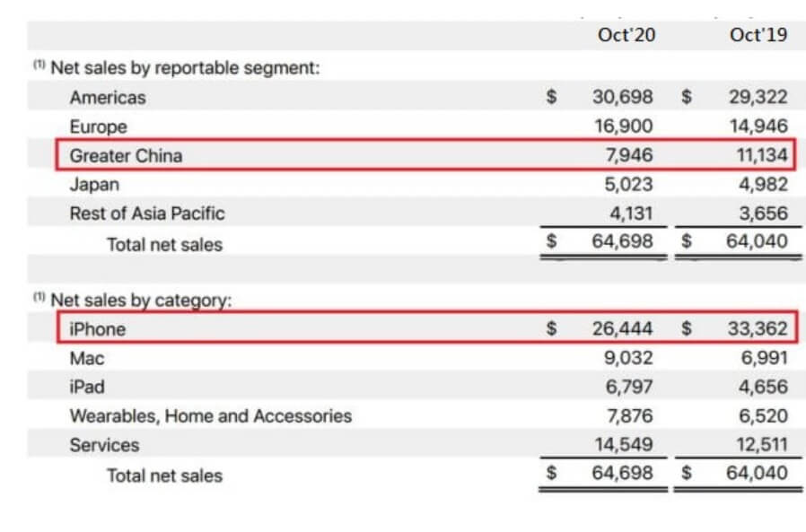806x532 pixels.
Task: Click Wearables, Home and Accessories label
Action: pyautogui.click(x=210, y=416)
